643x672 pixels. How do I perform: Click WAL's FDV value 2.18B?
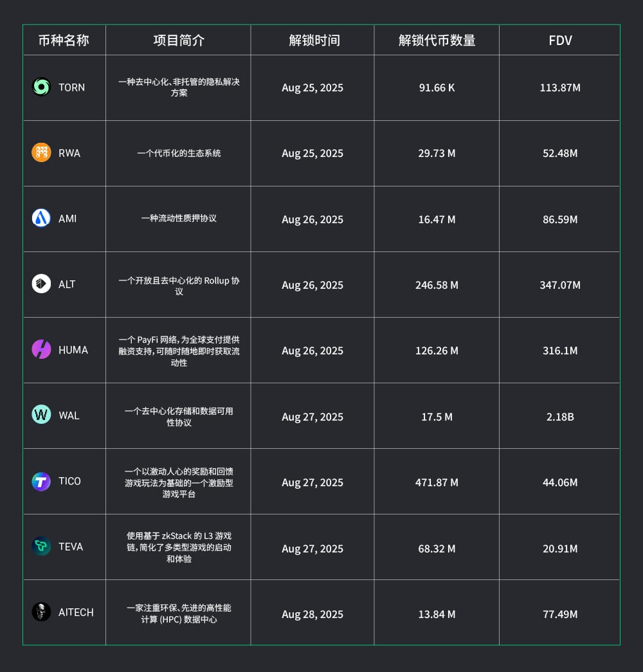560,417
